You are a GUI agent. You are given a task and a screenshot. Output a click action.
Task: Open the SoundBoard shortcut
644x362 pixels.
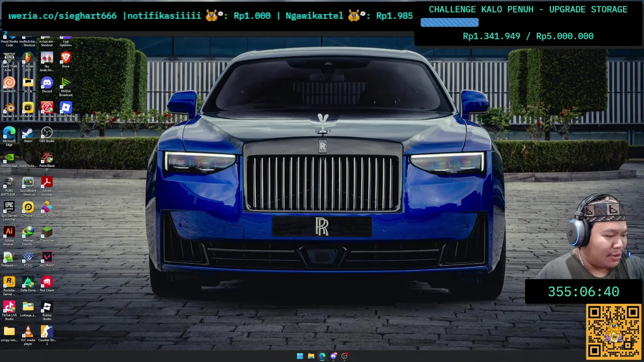click(x=28, y=186)
